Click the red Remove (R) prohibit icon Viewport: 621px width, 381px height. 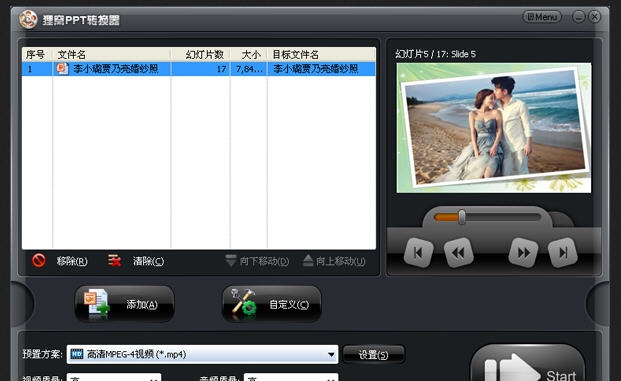39,261
